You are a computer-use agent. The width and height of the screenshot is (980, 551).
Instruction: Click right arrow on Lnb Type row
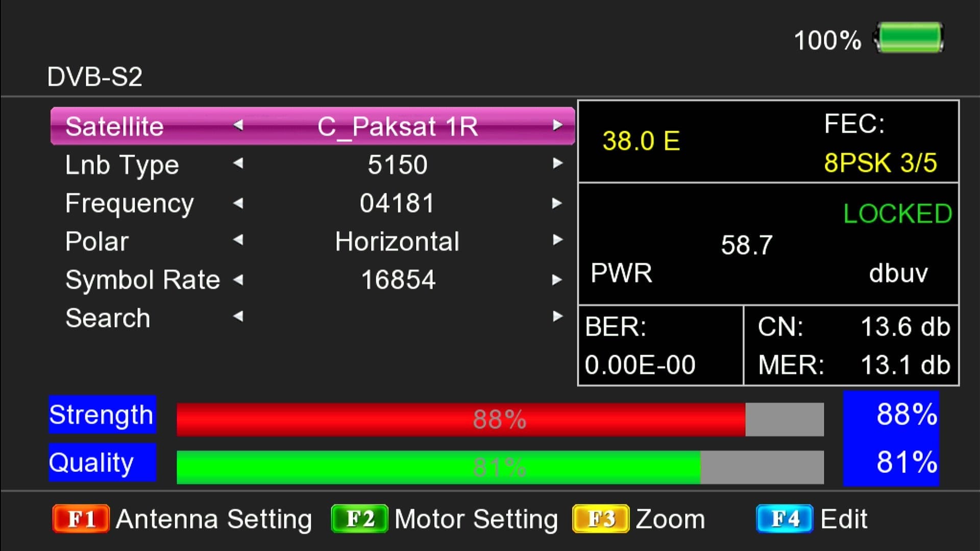557,163
